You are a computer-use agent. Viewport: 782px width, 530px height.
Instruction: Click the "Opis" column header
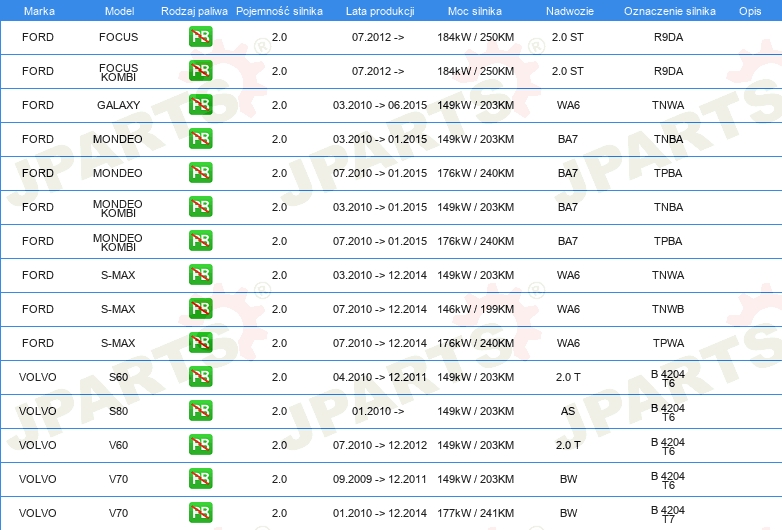750,11
